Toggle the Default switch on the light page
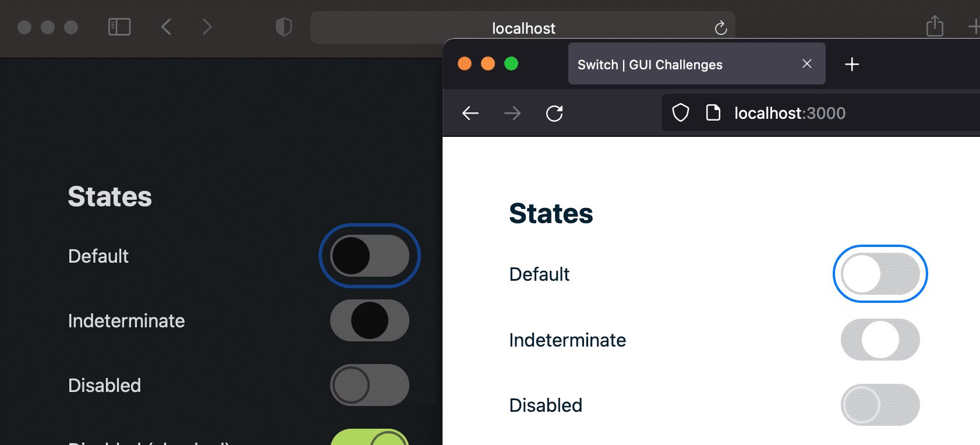Image resolution: width=980 pixels, height=445 pixels. coord(880,274)
